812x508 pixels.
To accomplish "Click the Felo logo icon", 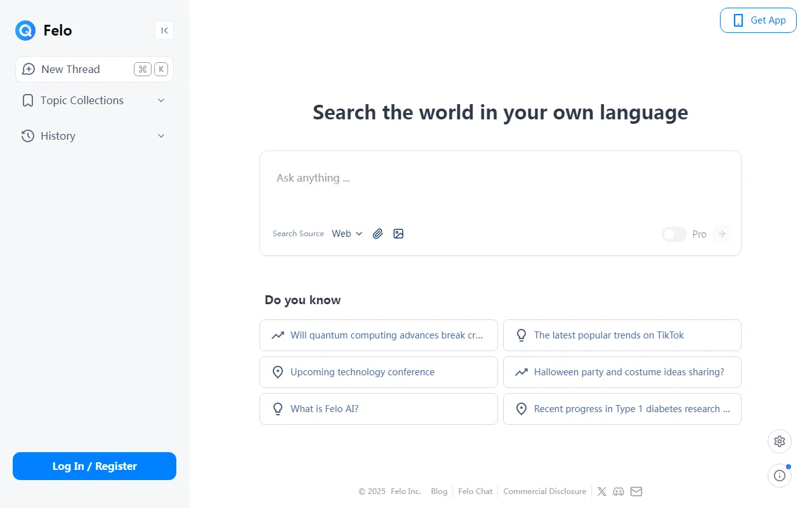I will tap(25, 30).
